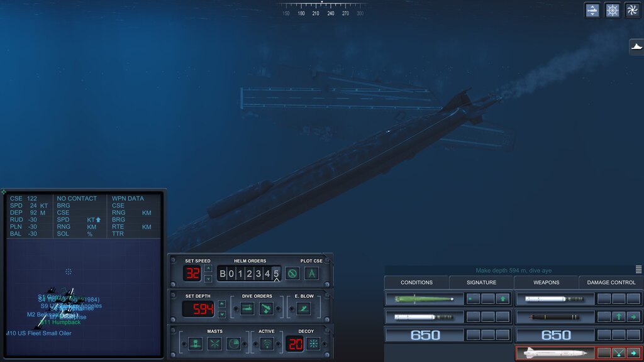
Task: Open the Conditions tab
Action: pos(416,282)
